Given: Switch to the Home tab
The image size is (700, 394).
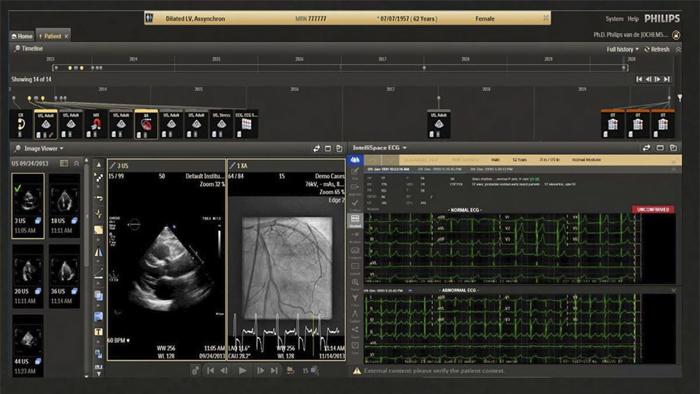Looking at the screenshot, I should click(22, 36).
